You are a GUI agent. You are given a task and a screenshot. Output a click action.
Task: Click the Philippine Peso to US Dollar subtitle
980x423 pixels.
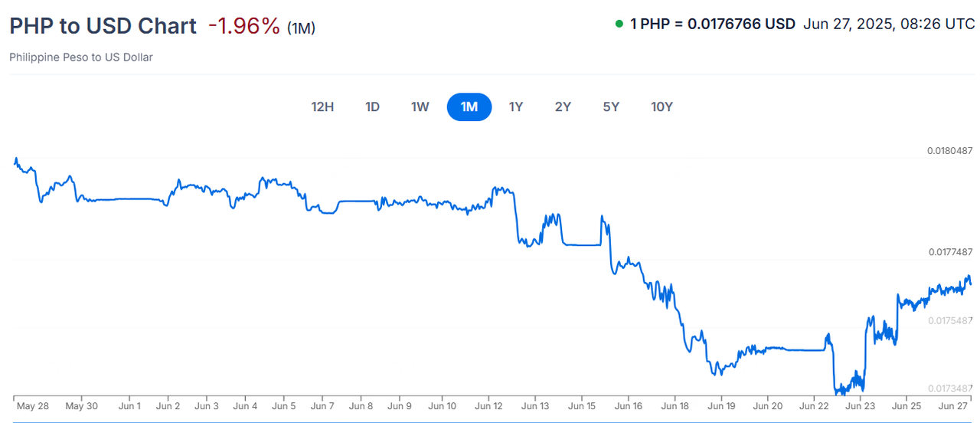81,57
